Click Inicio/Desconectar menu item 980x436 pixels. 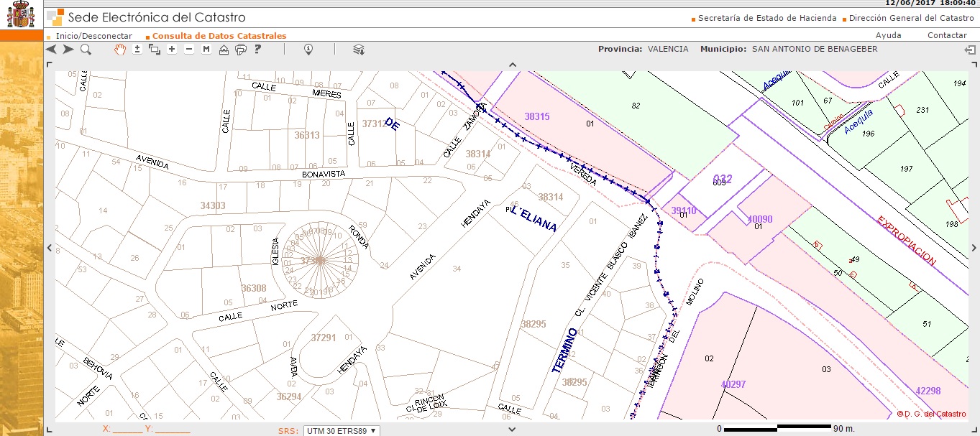click(x=94, y=36)
